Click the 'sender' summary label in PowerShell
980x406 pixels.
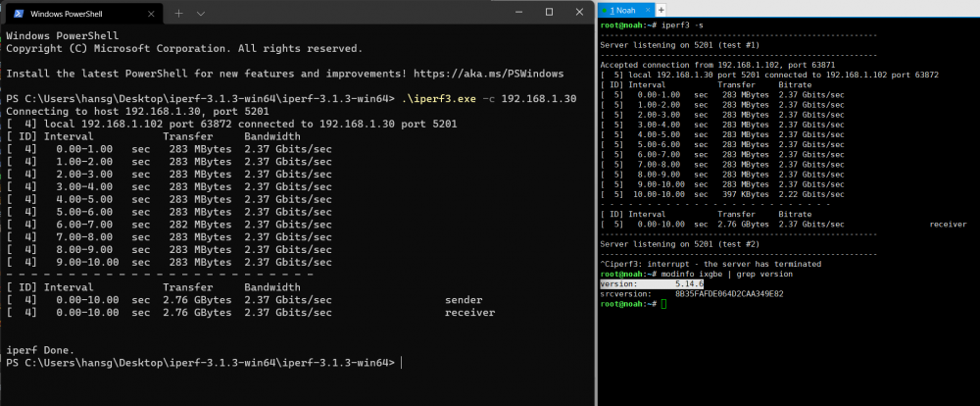[464, 299]
